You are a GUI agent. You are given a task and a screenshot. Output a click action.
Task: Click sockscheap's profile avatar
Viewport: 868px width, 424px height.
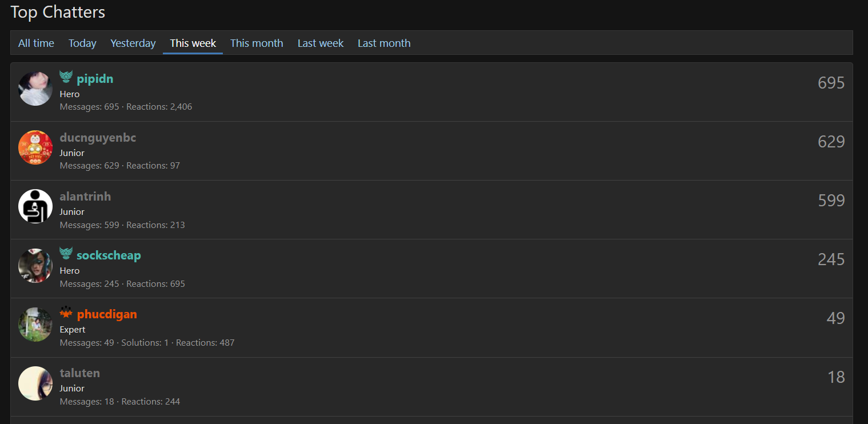[35, 265]
